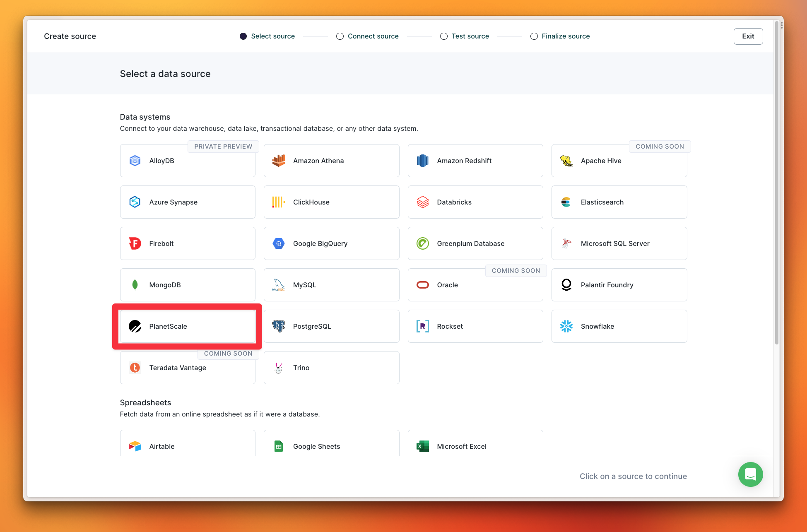The image size is (807, 532).
Task: Click the MongoDB leaf icon
Action: point(135,285)
